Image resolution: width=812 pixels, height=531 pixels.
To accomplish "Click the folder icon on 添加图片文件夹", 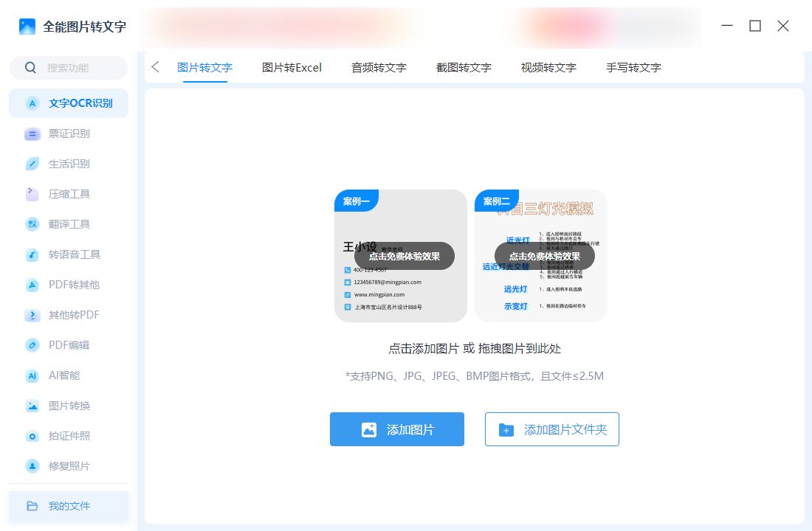I will pos(506,429).
